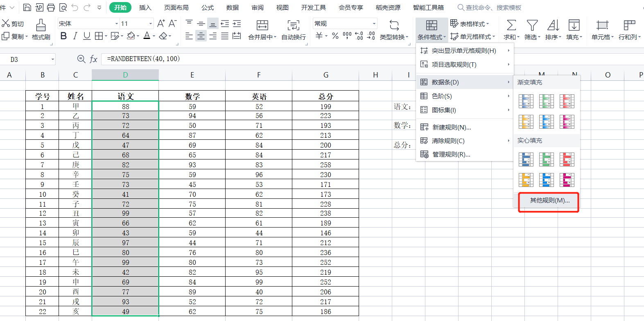Viewport: 644px width, 321px height.
Task: Click the cell borders icon
Action: point(99,36)
